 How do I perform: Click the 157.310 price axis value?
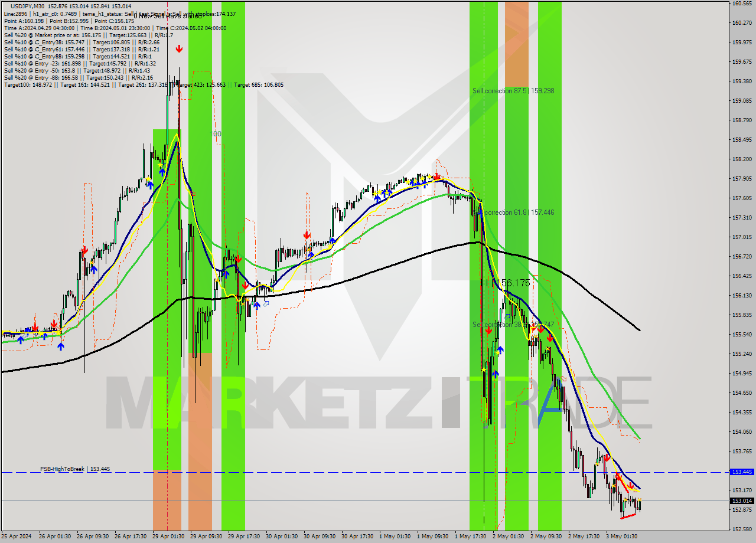click(x=741, y=218)
